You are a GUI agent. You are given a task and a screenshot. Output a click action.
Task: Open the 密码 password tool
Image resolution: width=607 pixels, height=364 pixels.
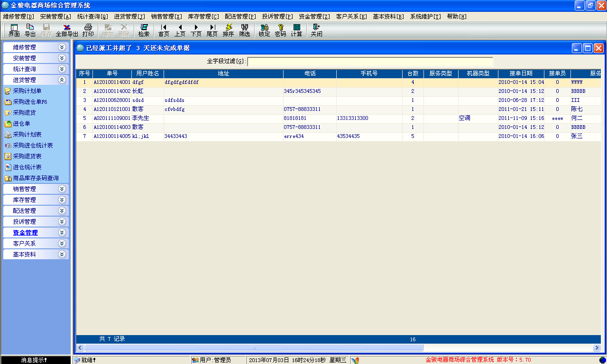pyautogui.click(x=280, y=30)
